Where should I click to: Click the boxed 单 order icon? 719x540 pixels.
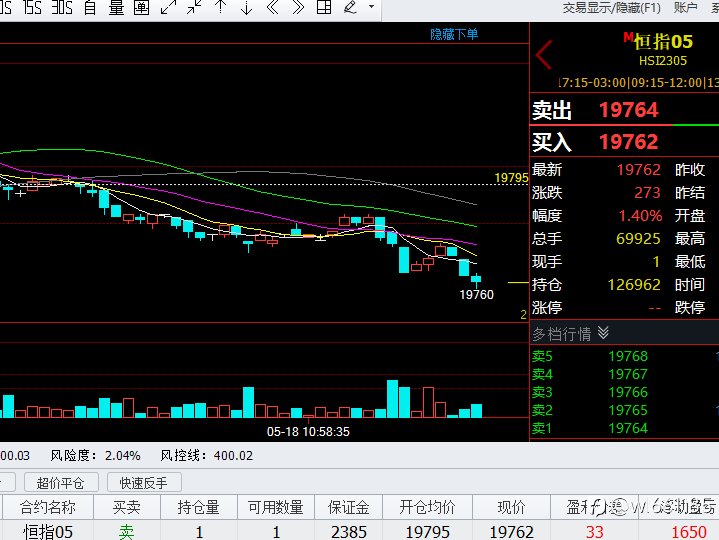click(x=142, y=7)
